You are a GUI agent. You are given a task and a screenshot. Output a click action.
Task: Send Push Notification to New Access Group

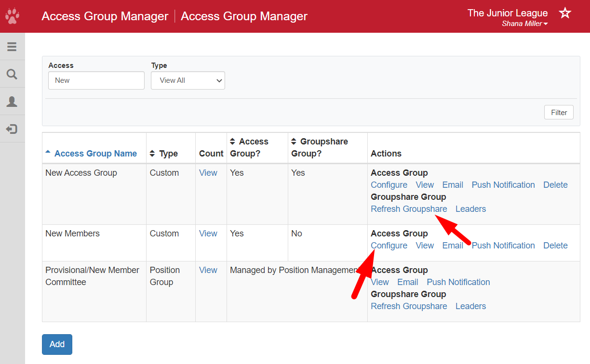(x=503, y=185)
